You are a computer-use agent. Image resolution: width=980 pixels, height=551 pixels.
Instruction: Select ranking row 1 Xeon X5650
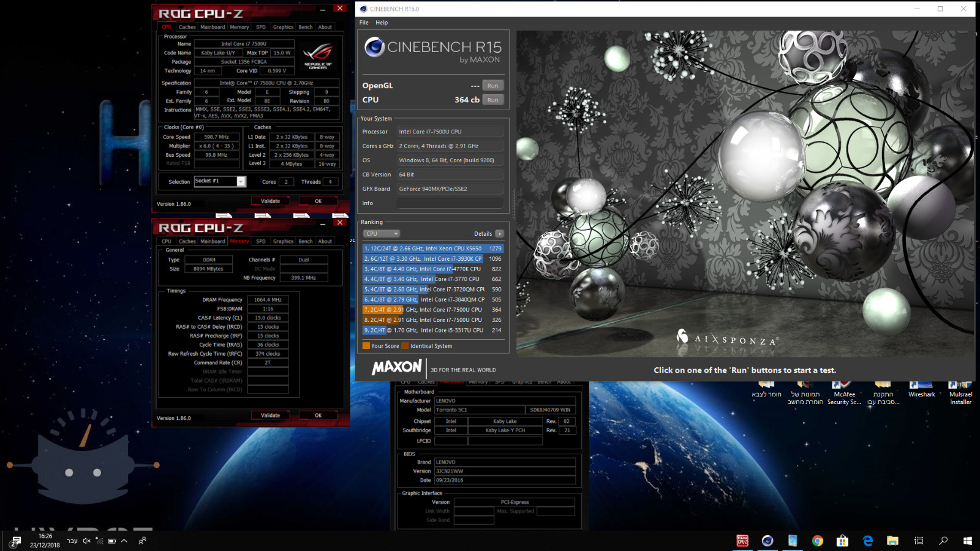[433, 249]
